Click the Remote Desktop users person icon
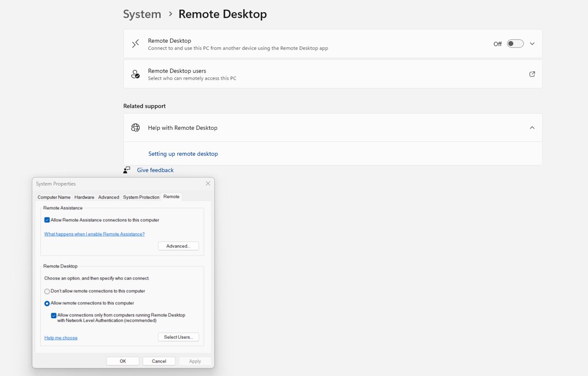 [135, 74]
